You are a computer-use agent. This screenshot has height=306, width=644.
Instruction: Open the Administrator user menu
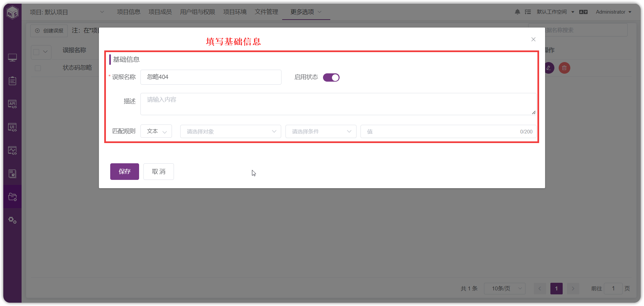[x=613, y=12]
